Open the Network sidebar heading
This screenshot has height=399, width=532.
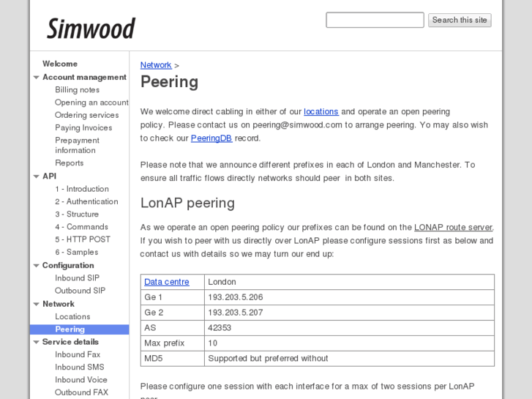[x=59, y=304]
